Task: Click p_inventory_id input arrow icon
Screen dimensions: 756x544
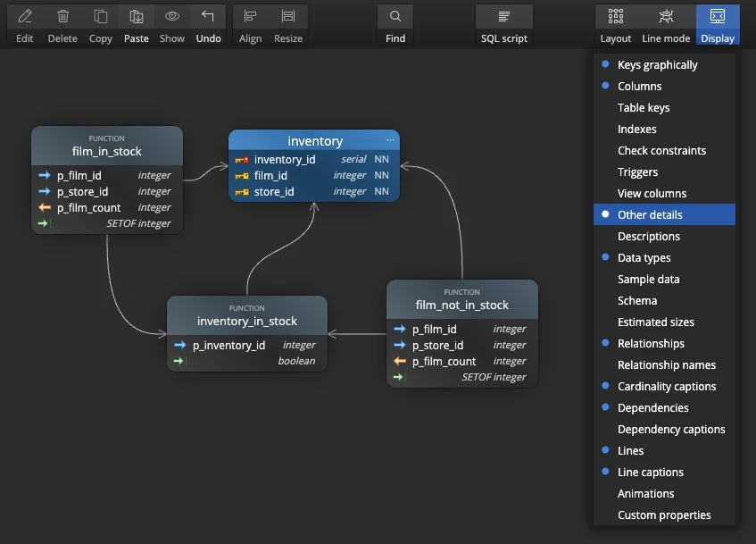Action: pos(179,345)
